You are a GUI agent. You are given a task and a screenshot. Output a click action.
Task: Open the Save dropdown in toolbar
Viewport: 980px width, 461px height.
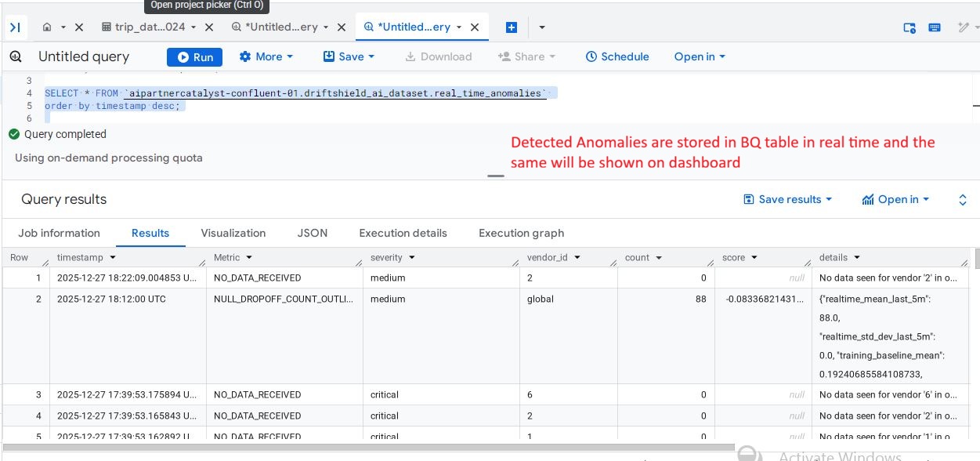click(349, 57)
